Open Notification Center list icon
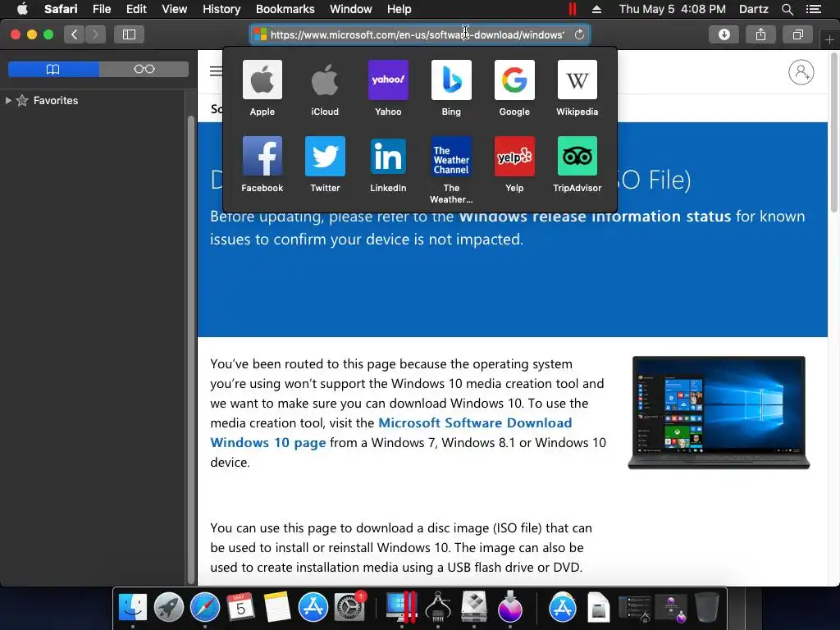The width and height of the screenshot is (840, 630). [x=813, y=9]
